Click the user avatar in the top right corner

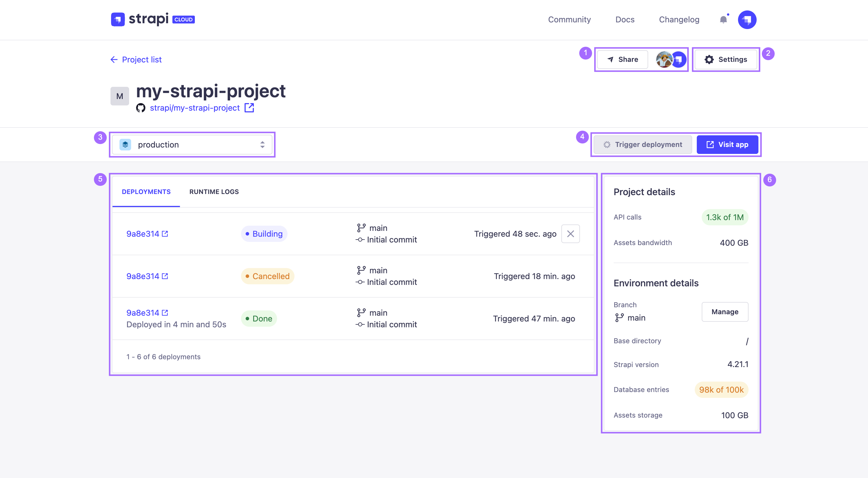click(747, 19)
